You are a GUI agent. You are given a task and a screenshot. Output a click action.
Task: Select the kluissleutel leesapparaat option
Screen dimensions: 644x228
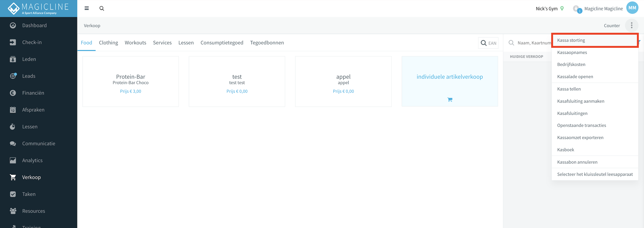595,174
